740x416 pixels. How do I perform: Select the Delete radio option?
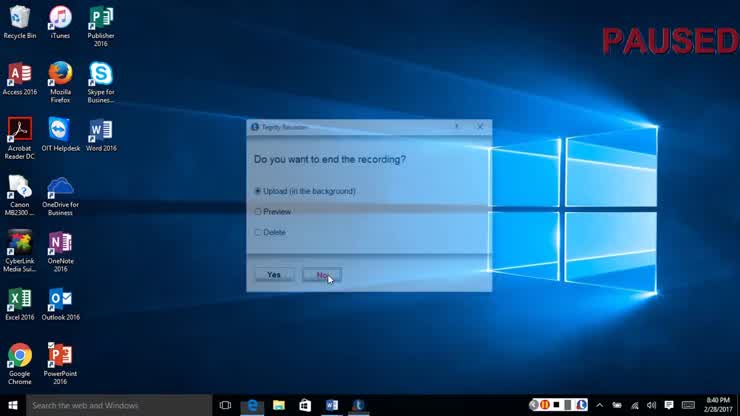point(258,233)
